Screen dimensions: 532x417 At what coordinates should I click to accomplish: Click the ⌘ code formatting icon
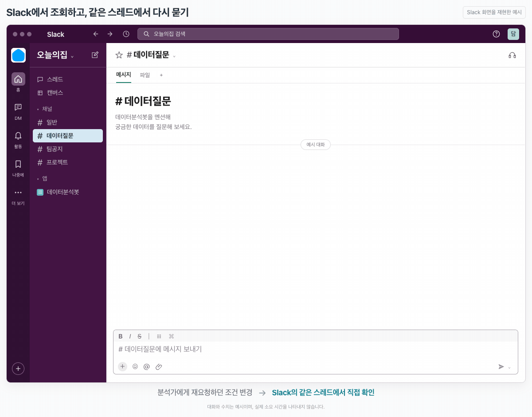click(x=171, y=336)
